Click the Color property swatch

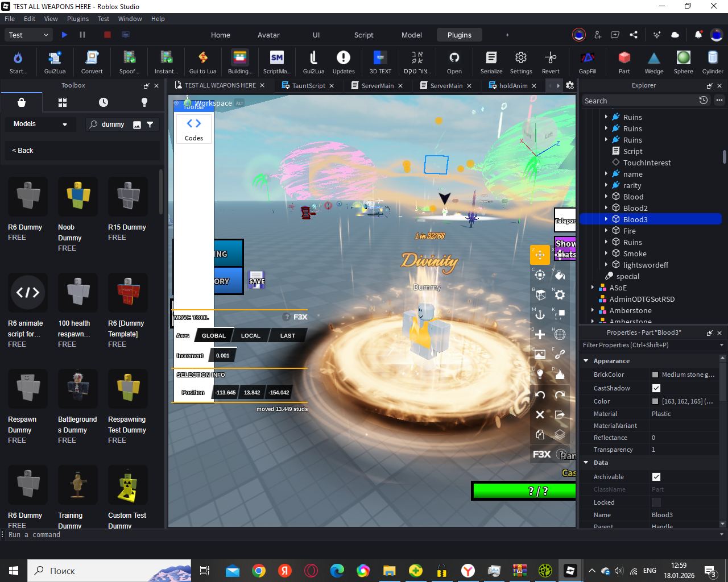(x=655, y=401)
